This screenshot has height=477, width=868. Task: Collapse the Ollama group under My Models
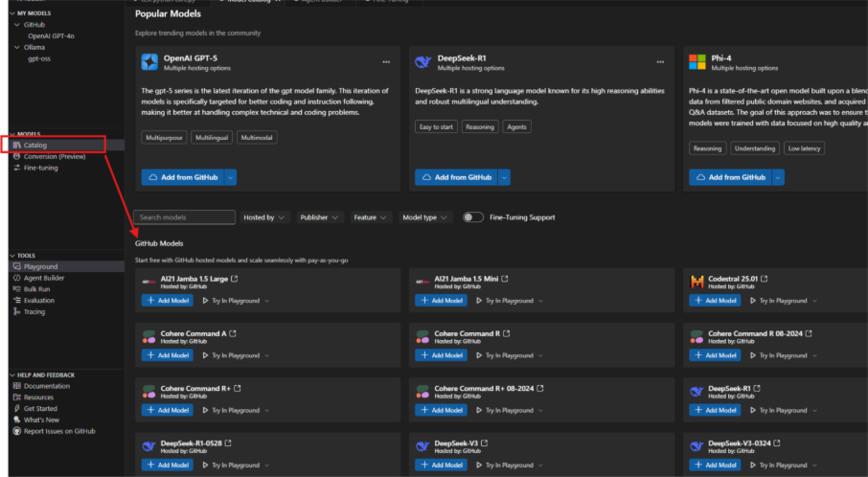click(x=17, y=47)
